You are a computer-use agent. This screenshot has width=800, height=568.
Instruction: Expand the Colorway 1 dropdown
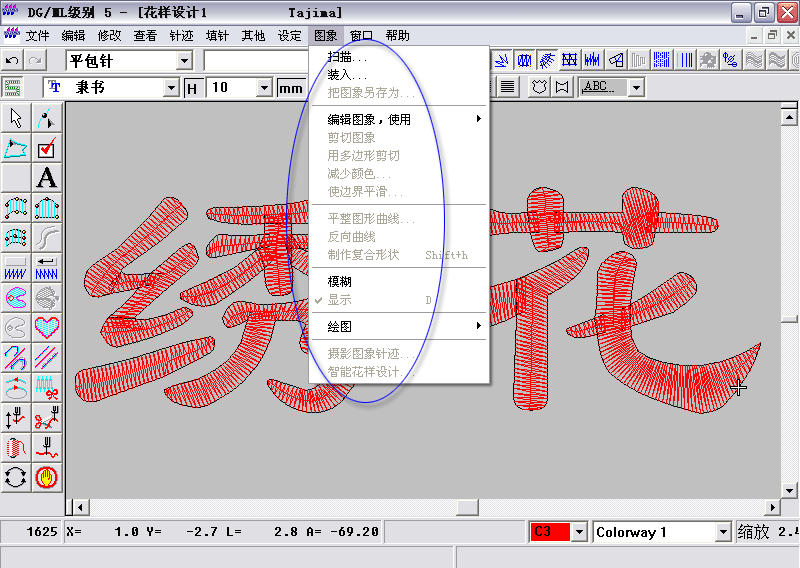(722, 532)
